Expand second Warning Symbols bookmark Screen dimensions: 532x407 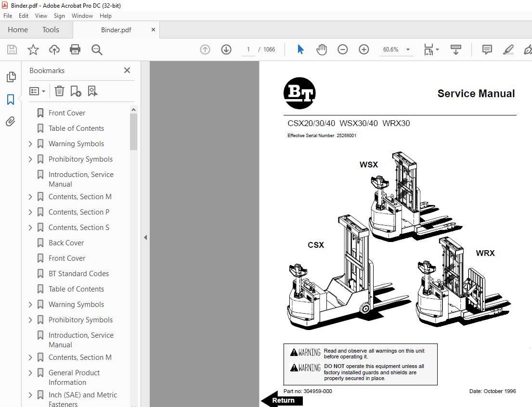point(30,305)
